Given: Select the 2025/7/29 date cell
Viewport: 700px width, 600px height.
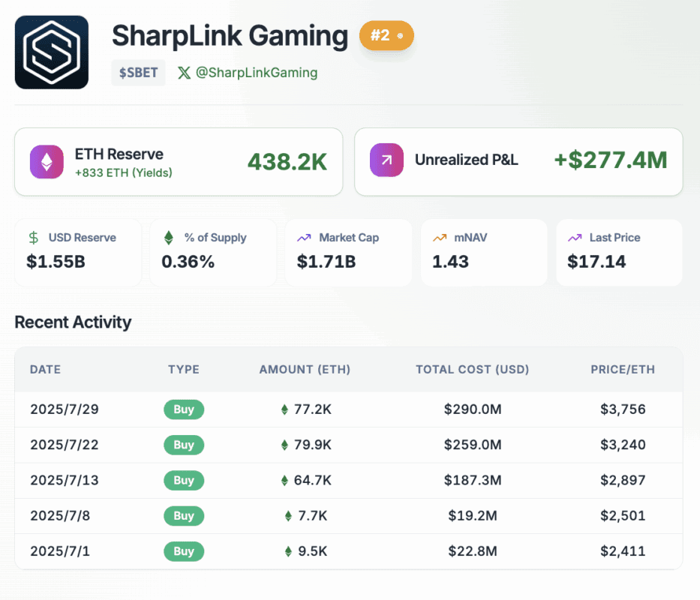Looking at the screenshot, I should click(65, 409).
